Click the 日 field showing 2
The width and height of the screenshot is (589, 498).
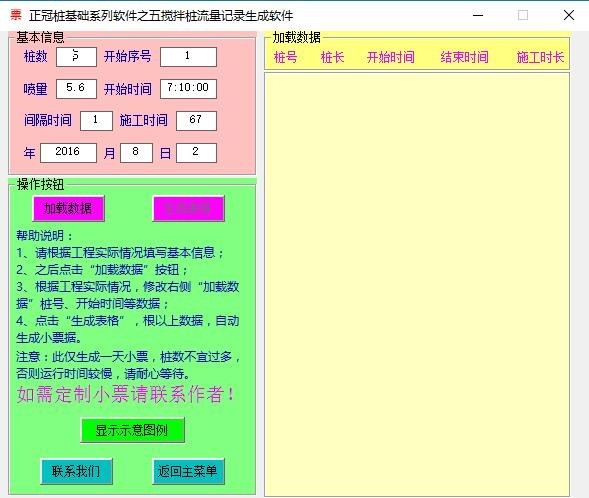click(x=196, y=152)
